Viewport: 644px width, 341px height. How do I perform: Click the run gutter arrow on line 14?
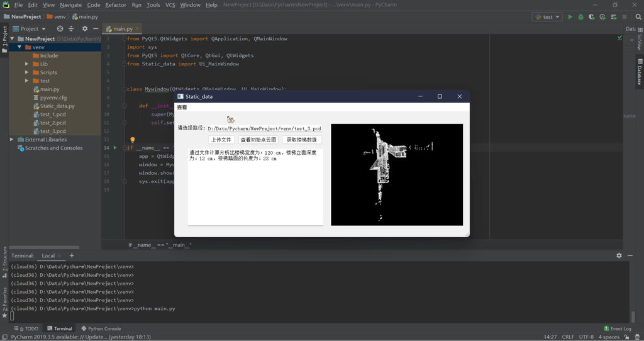(115, 148)
